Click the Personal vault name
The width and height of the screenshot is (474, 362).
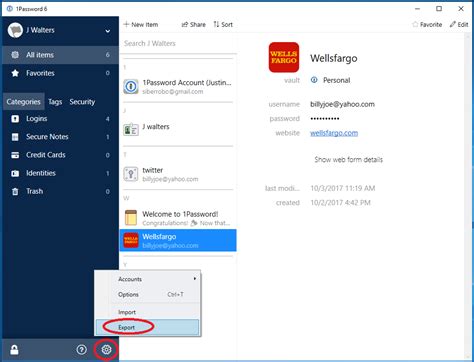coord(336,80)
